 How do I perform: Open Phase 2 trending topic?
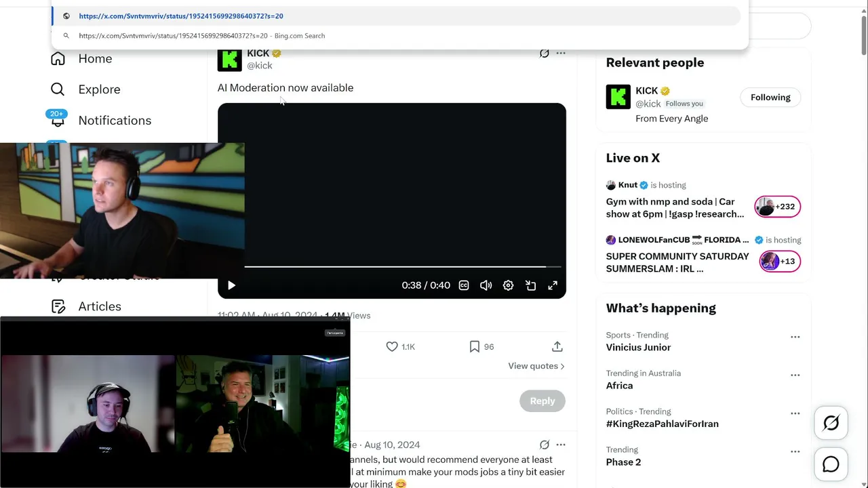(x=623, y=462)
